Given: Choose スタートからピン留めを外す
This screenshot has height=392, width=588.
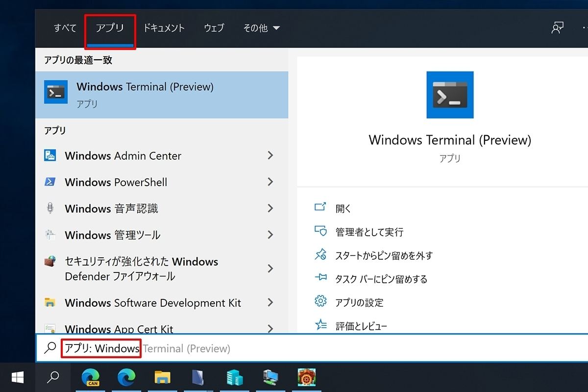Looking at the screenshot, I should click(384, 255).
